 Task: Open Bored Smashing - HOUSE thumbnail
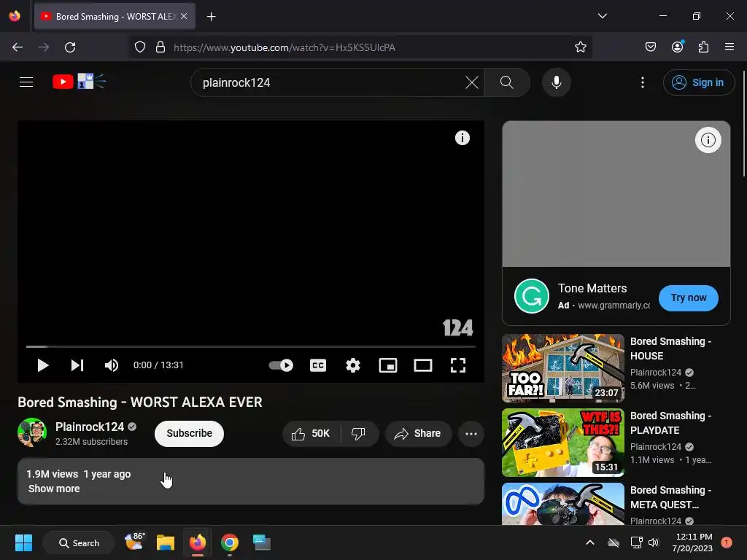tap(563, 367)
